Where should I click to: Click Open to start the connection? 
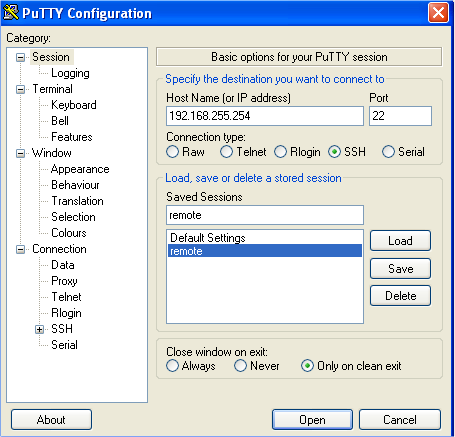[x=312, y=420]
